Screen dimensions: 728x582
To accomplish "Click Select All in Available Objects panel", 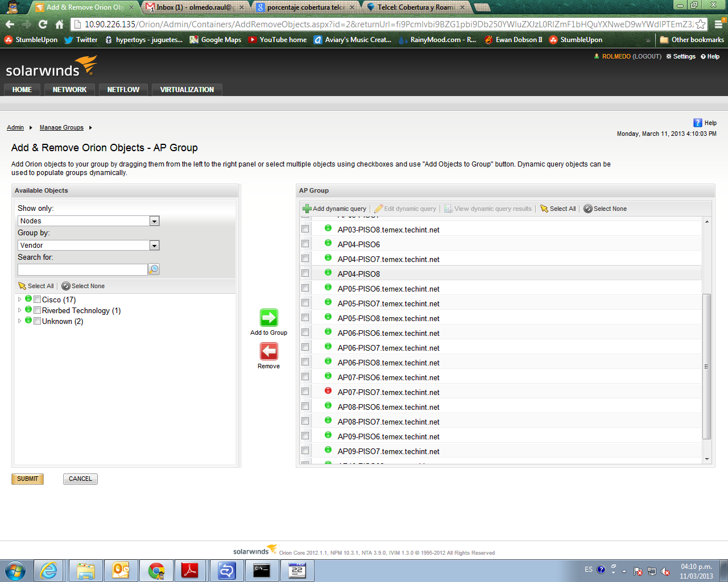I will click(x=36, y=286).
